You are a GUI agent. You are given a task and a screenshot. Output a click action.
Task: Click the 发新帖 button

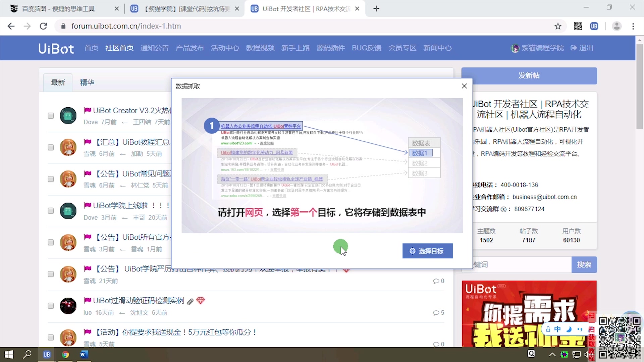[529, 76]
